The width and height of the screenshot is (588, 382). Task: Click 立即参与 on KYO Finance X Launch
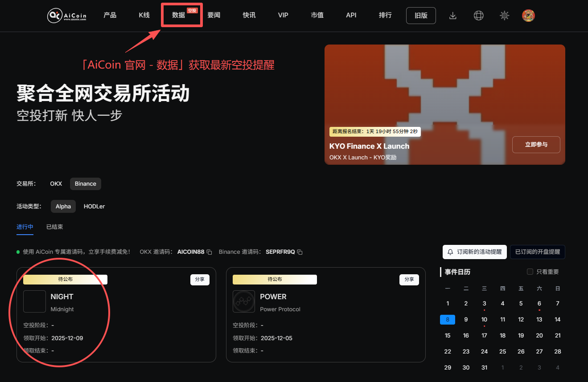(x=536, y=144)
